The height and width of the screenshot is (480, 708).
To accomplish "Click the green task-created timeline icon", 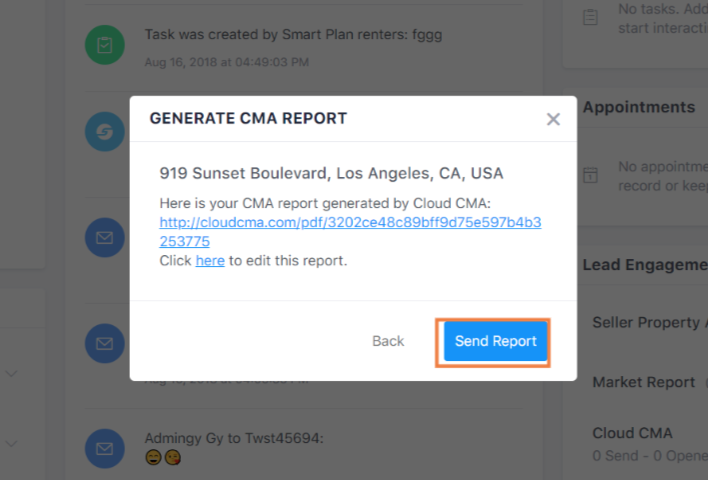I will click(104, 45).
